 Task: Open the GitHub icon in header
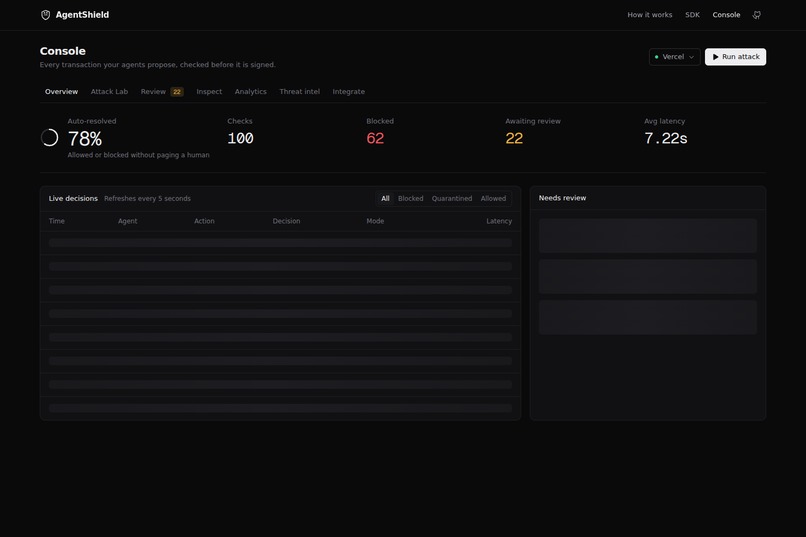[757, 15]
